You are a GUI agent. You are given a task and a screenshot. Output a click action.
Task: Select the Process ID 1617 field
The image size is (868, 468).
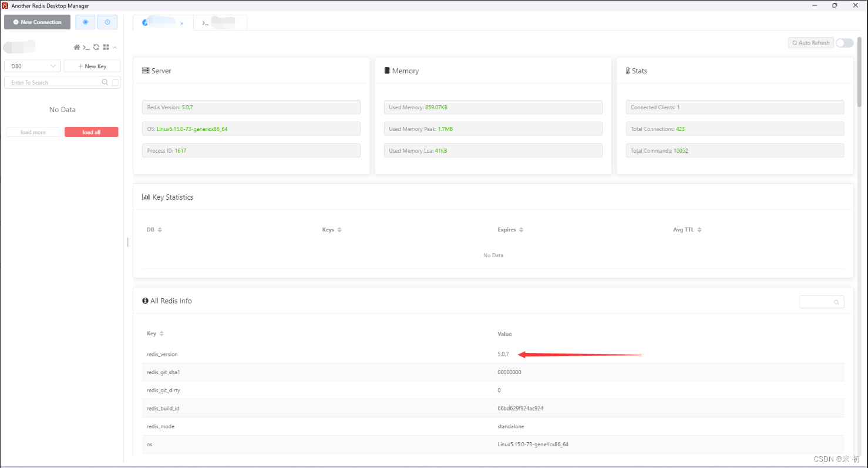point(251,150)
